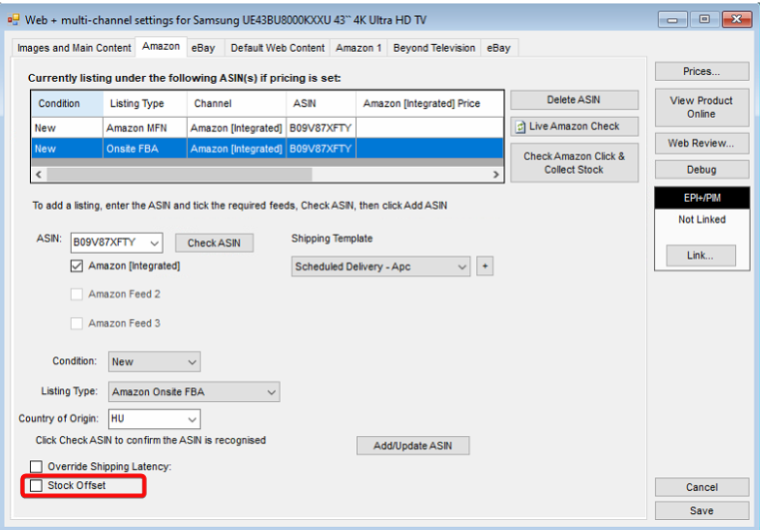Click the Delete ASIN button
Viewport: 760px width, 532px height.
tap(573, 100)
